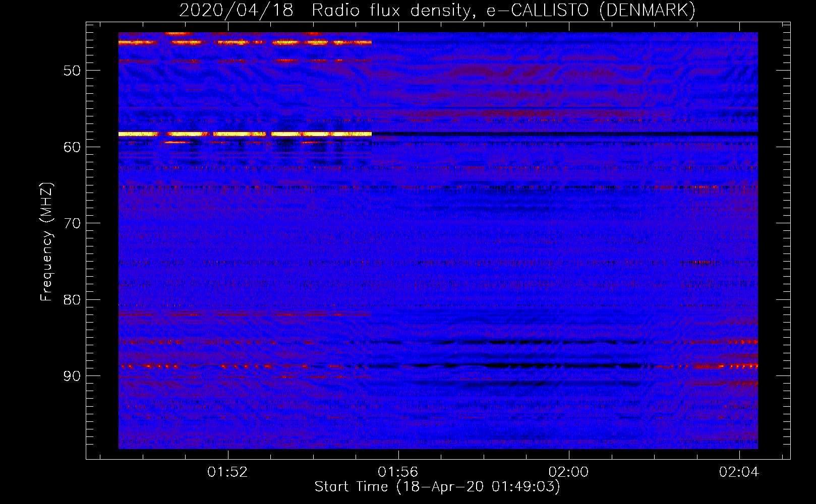
Task: Click the plot title text '2020/04/18 Radio flux density'
Action: (x=326, y=11)
